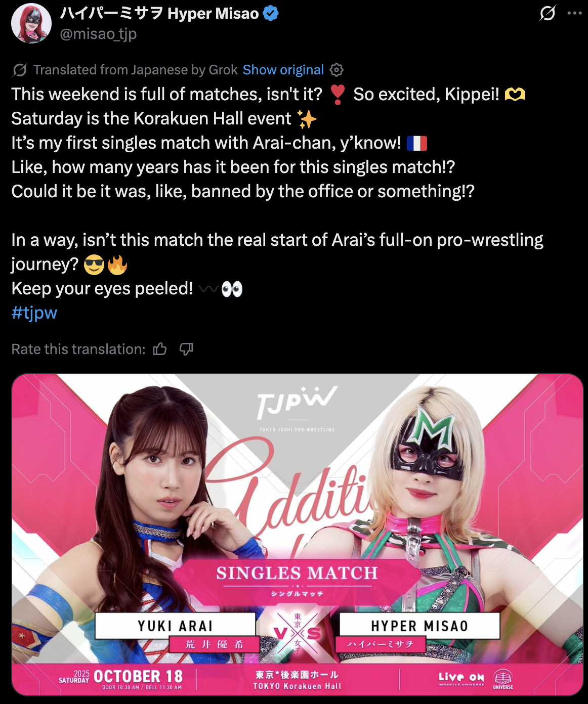Viewport: 588px width, 704px height.
Task: Click the Wrestle Universe logo
Action: click(x=502, y=679)
